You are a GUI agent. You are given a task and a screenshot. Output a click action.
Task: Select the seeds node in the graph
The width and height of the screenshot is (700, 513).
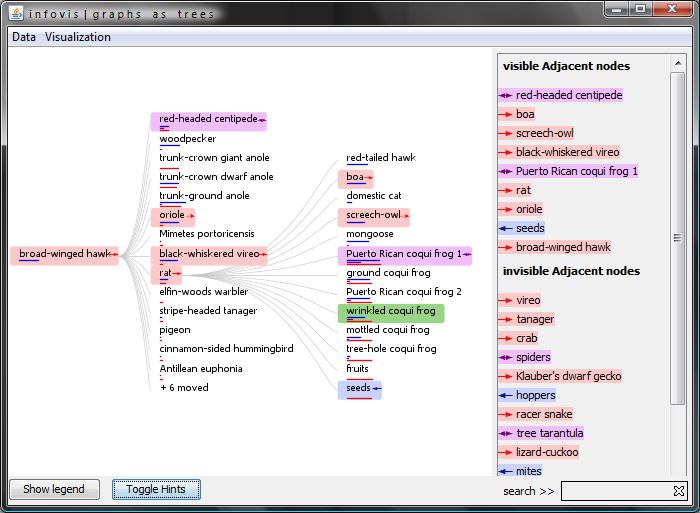[360, 390]
